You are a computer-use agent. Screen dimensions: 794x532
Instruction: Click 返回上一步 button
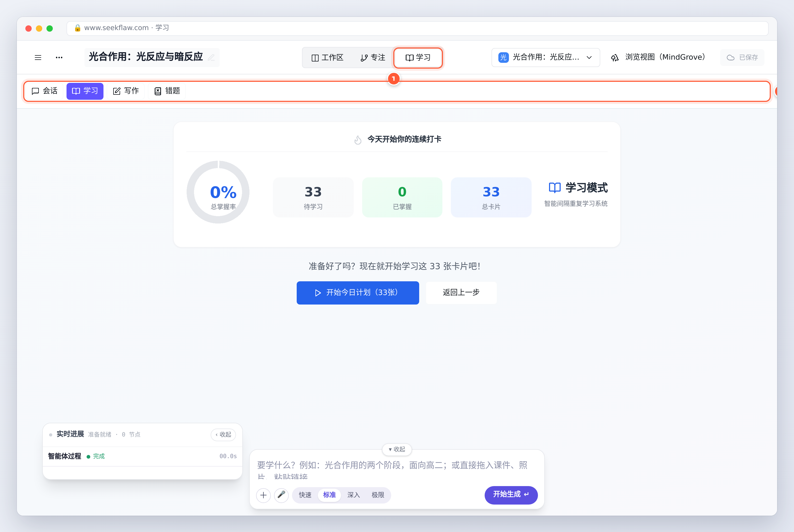(x=461, y=292)
